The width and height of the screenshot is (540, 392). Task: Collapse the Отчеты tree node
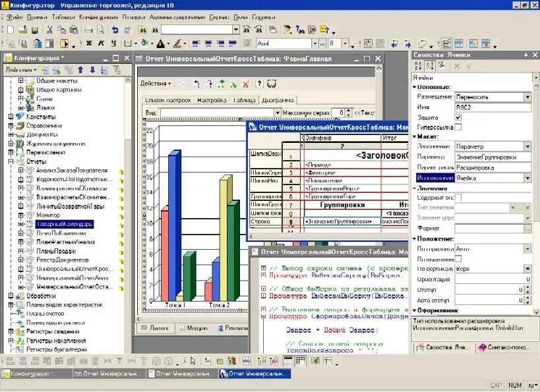click(11, 161)
